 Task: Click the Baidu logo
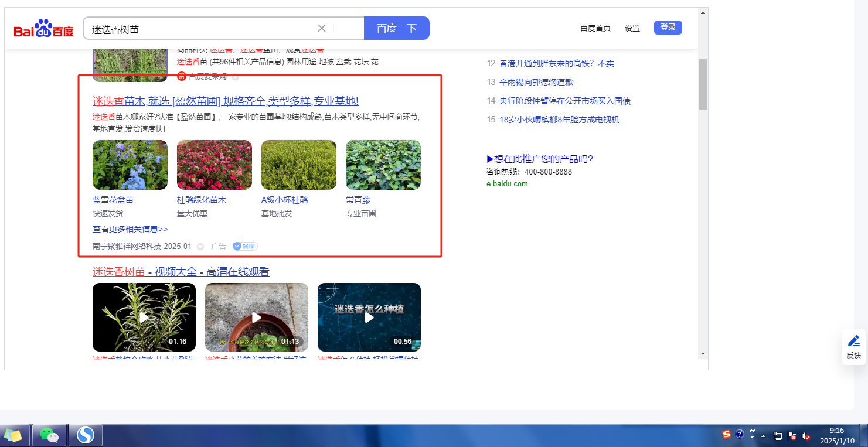click(x=44, y=28)
